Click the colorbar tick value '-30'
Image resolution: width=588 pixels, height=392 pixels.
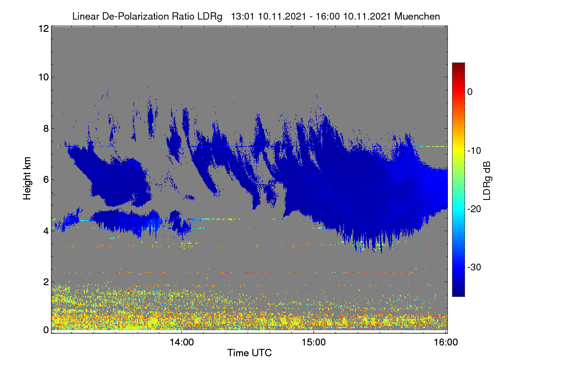pos(475,268)
